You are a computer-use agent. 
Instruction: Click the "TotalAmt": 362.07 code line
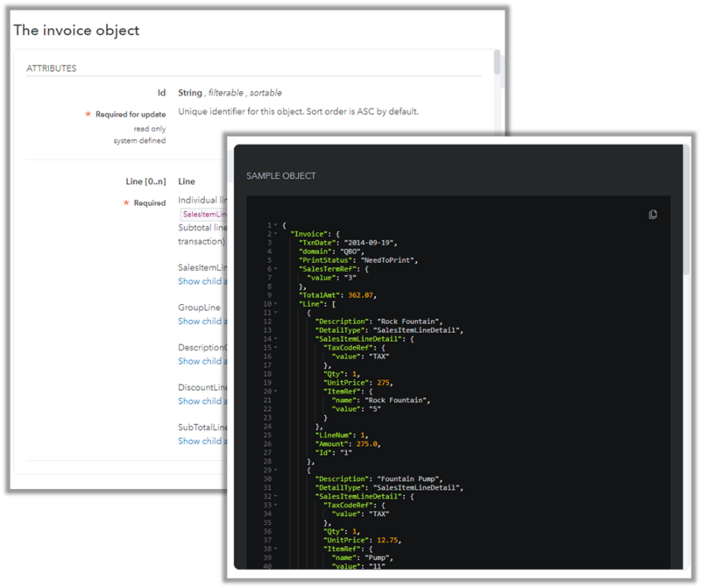(x=337, y=295)
